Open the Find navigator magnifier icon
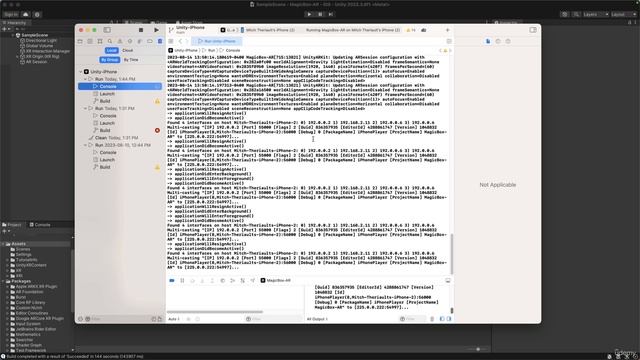 [110, 41]
